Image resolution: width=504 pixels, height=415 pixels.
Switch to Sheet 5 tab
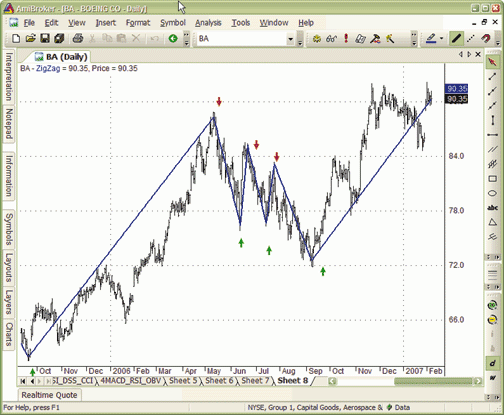pyautogui.click(x=183, y=380)
